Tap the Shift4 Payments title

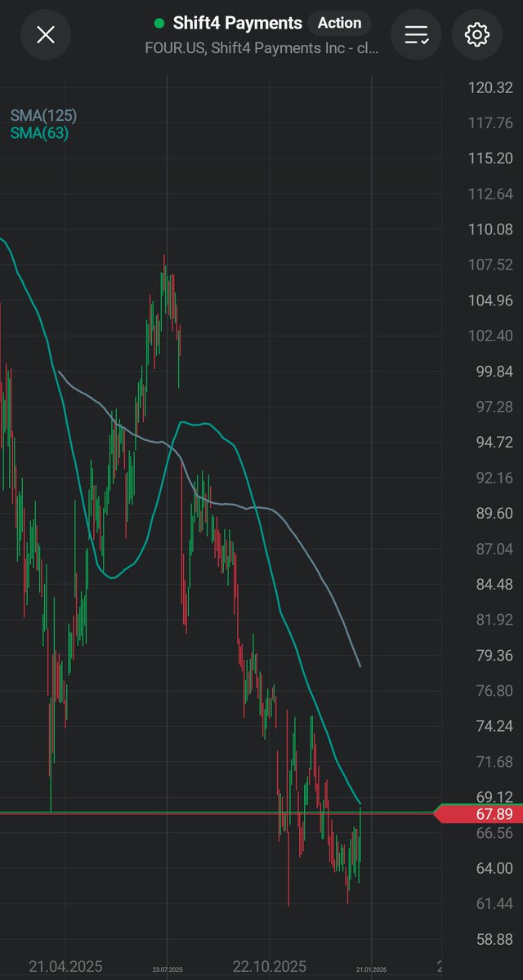click(238, 24)
